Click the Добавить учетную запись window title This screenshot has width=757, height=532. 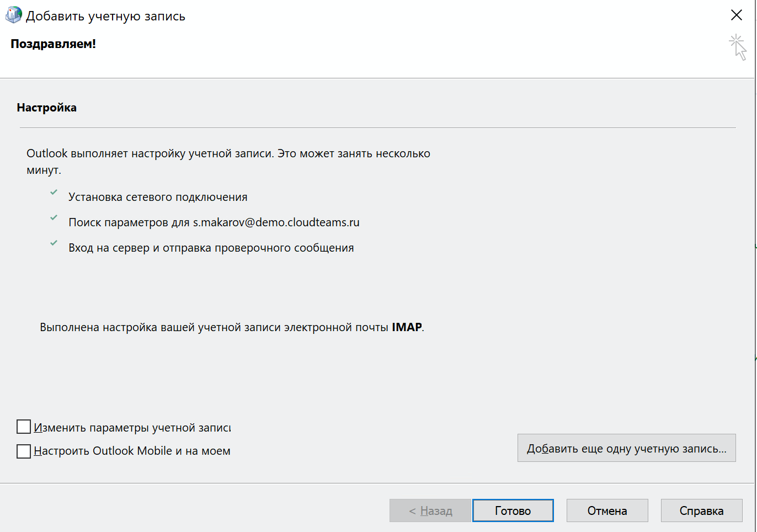coord(105,17)
